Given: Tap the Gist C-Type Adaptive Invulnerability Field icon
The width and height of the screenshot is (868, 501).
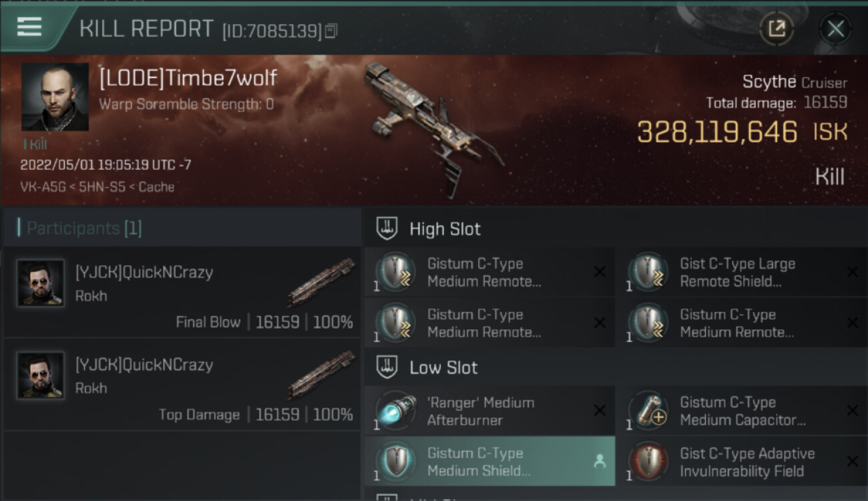Looking at the screenshot, I should click(x=648, y=462).
